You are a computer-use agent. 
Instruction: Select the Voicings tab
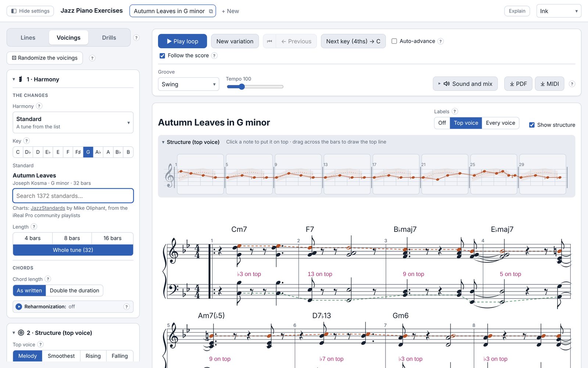point(68,38)
